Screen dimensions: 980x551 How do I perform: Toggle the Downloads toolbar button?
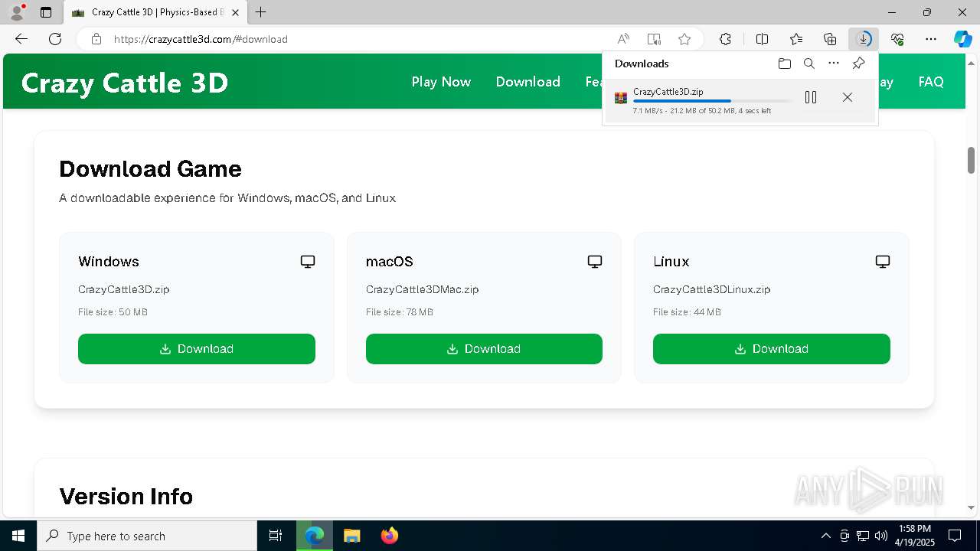click(864, 39)
